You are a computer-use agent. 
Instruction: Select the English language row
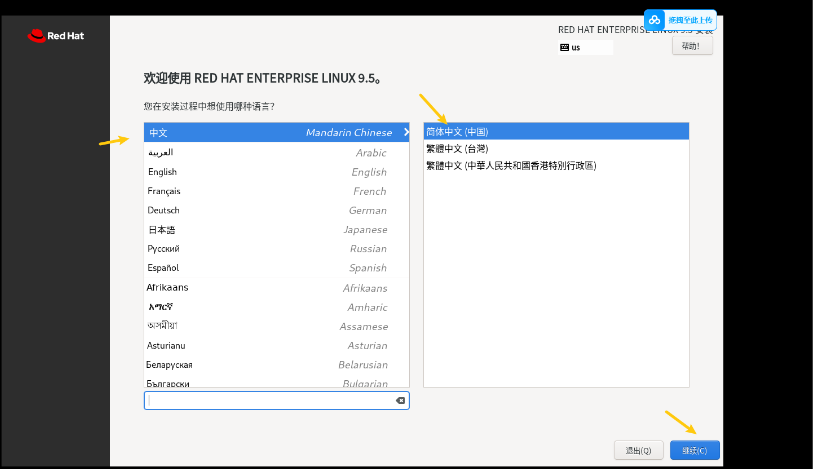(x=277, y=171)
